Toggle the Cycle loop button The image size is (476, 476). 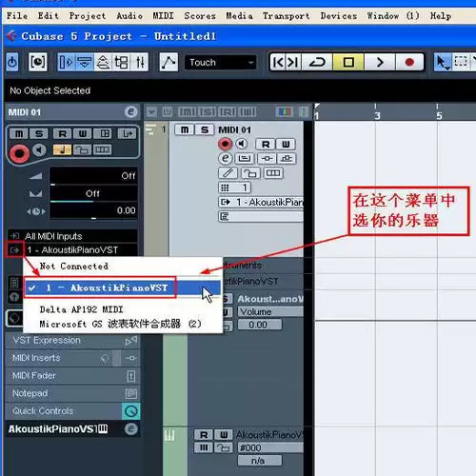(317, 62)
